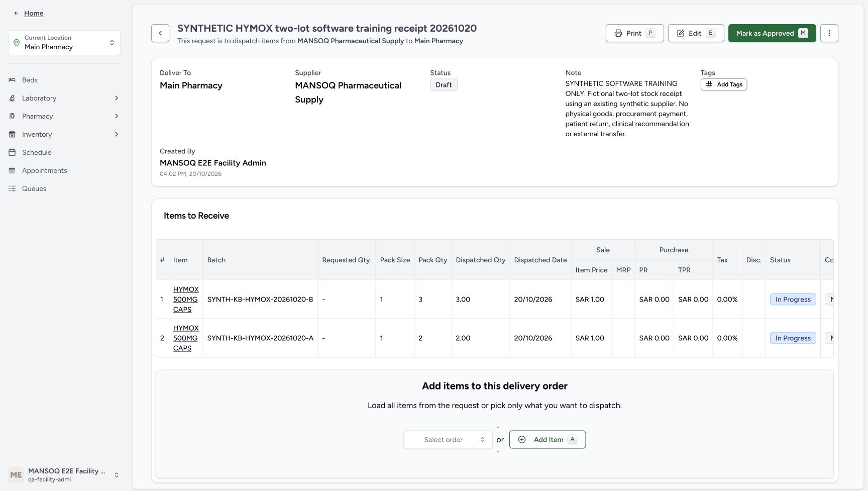Click the Appointments calendar icon
The width and height of the screenshot is (868, 491).
12,170
